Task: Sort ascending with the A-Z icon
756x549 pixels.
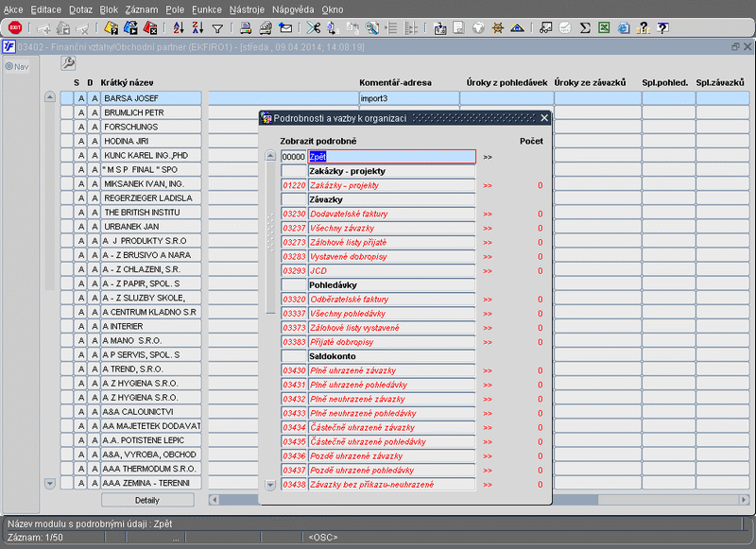Action: pyautogui.click(x=179, y=28)
